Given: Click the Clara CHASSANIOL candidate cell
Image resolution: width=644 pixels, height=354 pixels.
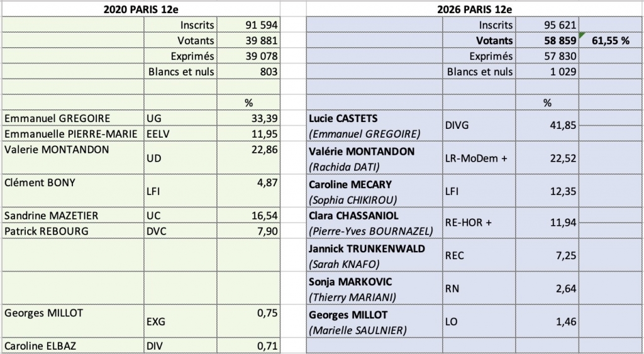Looking at the screenshot, I should (x=374, y=223).
